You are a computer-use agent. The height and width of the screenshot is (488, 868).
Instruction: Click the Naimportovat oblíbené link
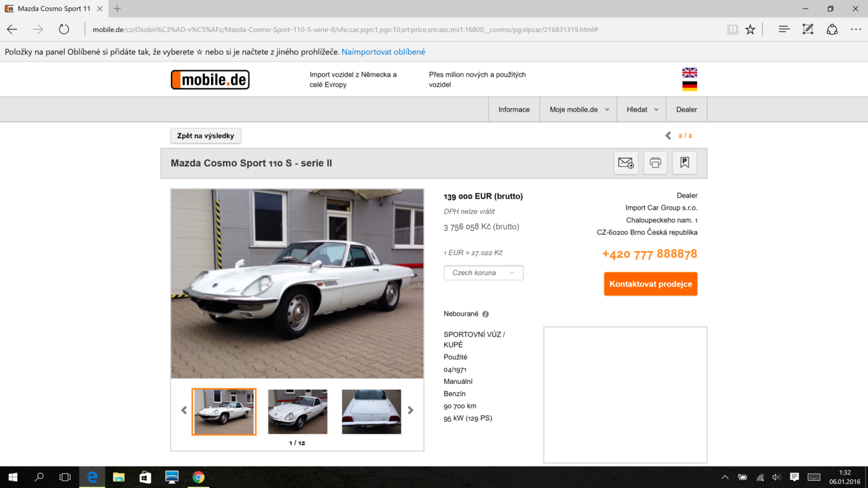click(x=383, y=52)
